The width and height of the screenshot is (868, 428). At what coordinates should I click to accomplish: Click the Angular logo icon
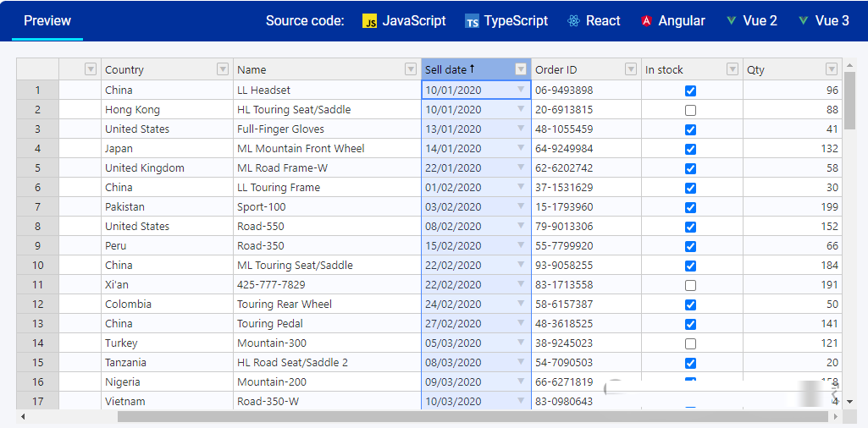pyautogui.click(x=646, y=21)
